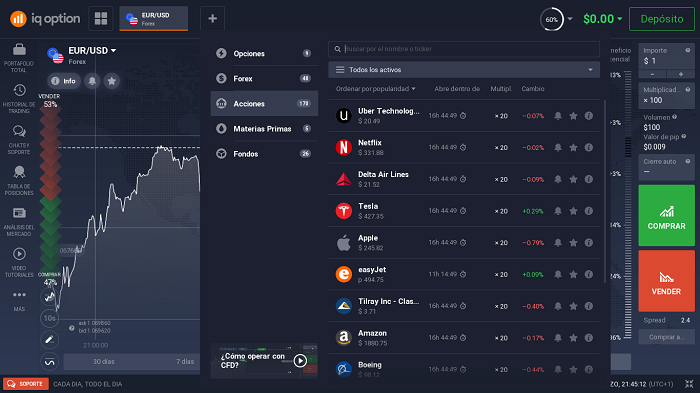
Task: Click the iq option logo
Action: (x=45, y=19)
